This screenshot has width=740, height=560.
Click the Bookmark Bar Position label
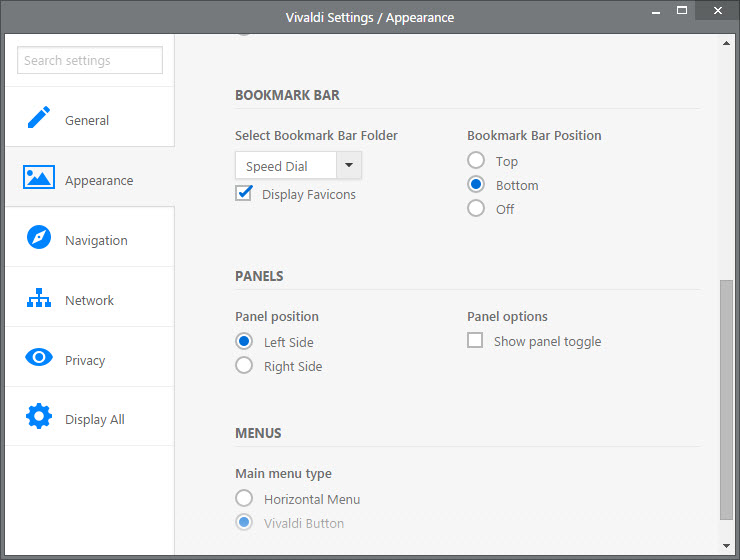[x=534, y=136]
